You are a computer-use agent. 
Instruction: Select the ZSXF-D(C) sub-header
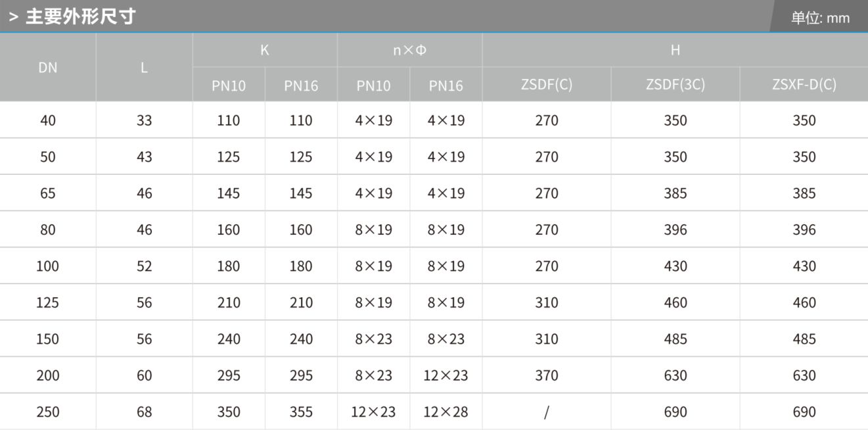(804, 84)
